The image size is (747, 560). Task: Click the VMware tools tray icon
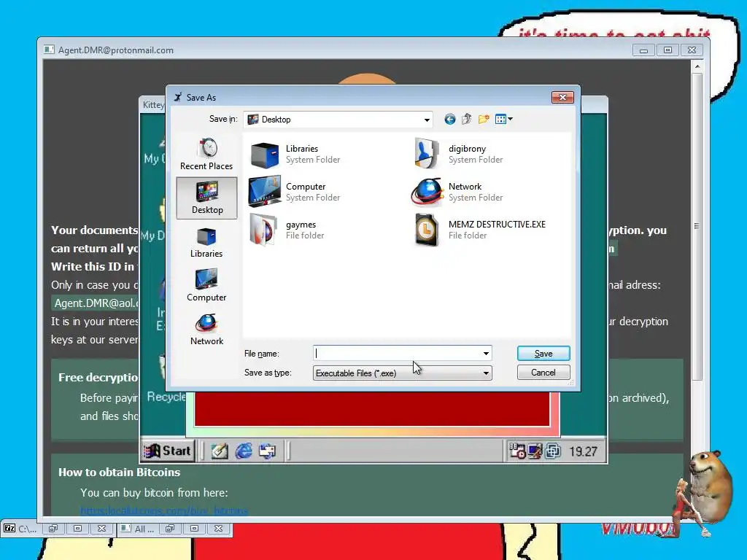coord(553,451)
